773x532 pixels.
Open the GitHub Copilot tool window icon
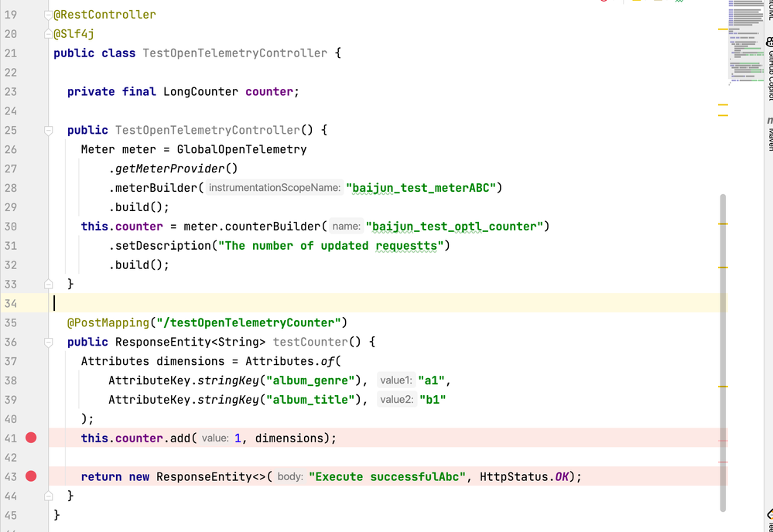(x=769, y=70)
